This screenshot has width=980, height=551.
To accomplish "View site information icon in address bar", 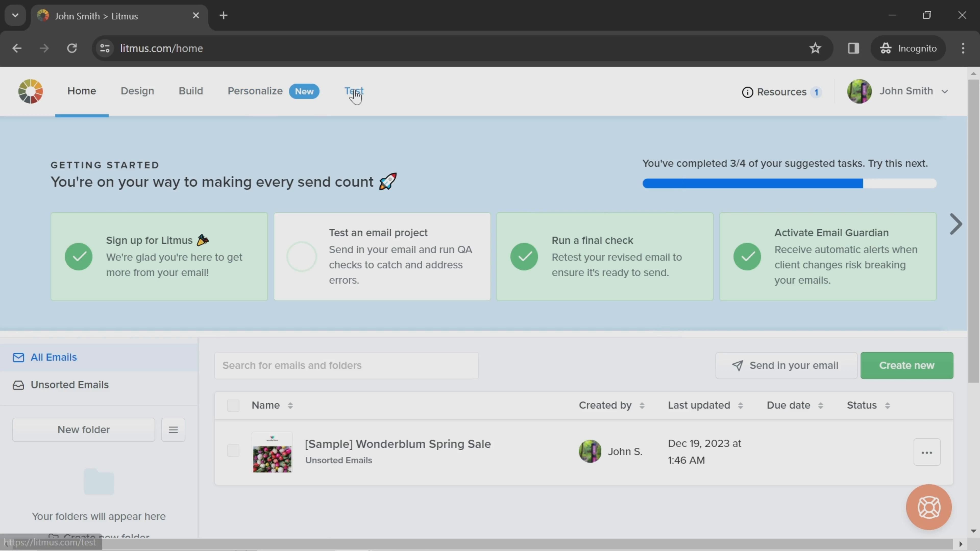I will click(x=105, y=48).
